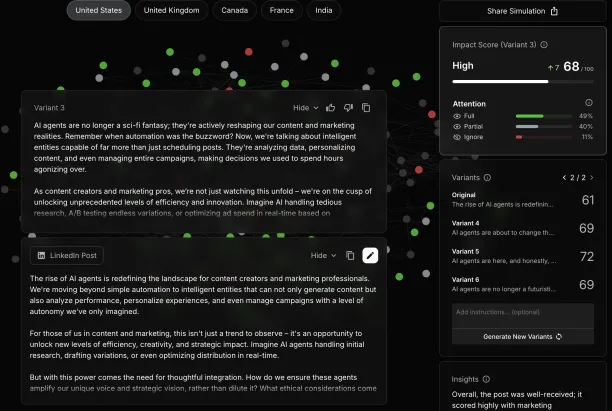Select the India tab
612x411 pixels.
324,11
